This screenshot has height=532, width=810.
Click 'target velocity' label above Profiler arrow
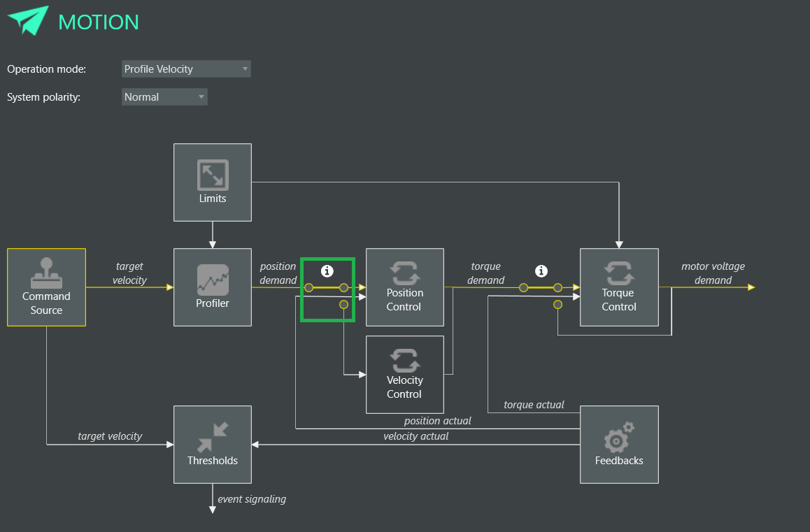[129, 273]
